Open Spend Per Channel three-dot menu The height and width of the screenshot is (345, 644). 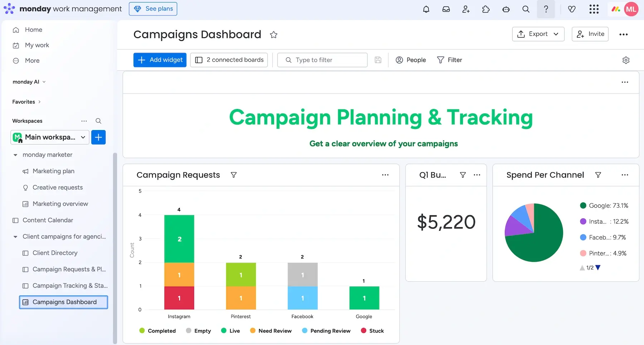point(625,175)
